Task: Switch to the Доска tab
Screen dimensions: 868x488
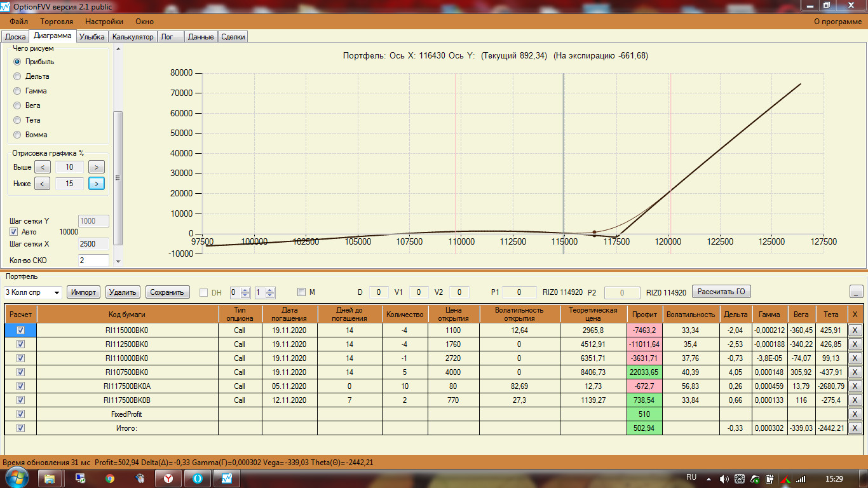Action: coord(15,37)
